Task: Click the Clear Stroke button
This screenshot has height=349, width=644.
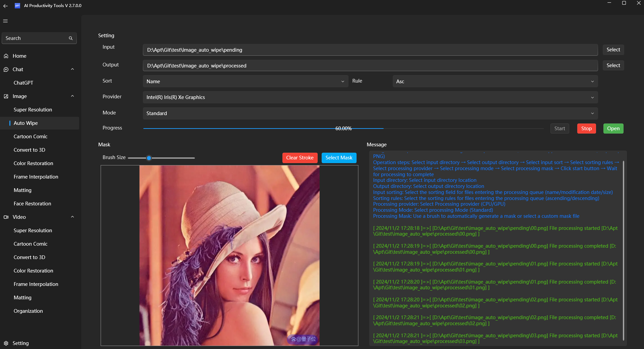Action: pos(300,158)
